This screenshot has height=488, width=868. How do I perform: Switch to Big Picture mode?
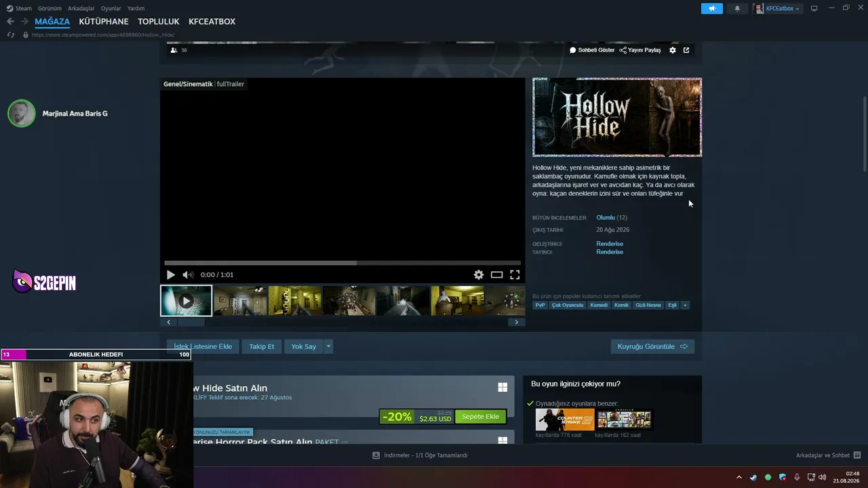(814, 8)
